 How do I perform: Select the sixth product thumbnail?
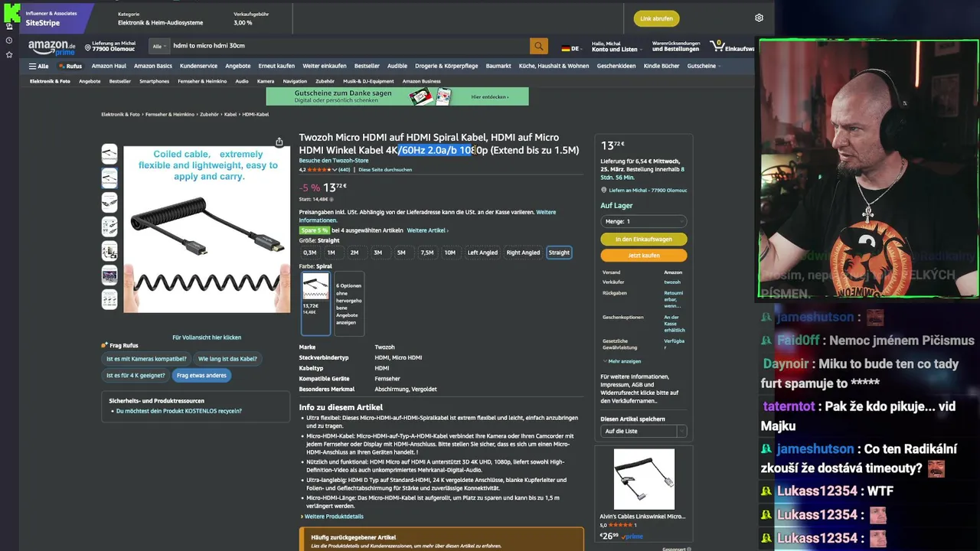(109, 275)
